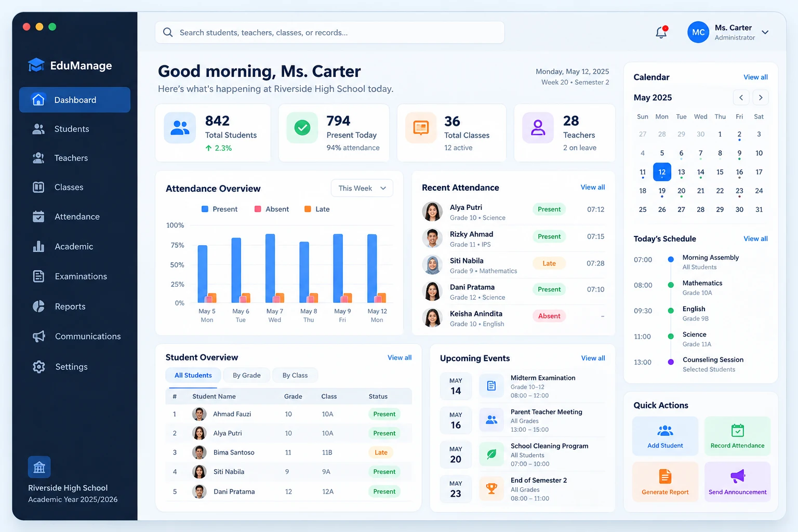Select Dashboard in the sidebar
This screenshot has height=532, width=798.
click(x=74, y=100)
